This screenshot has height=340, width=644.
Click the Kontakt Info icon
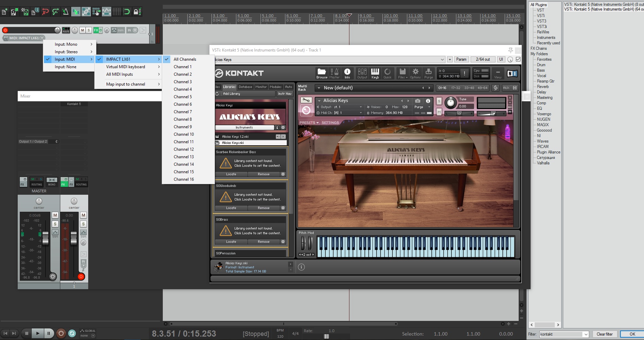click(347, 73)
